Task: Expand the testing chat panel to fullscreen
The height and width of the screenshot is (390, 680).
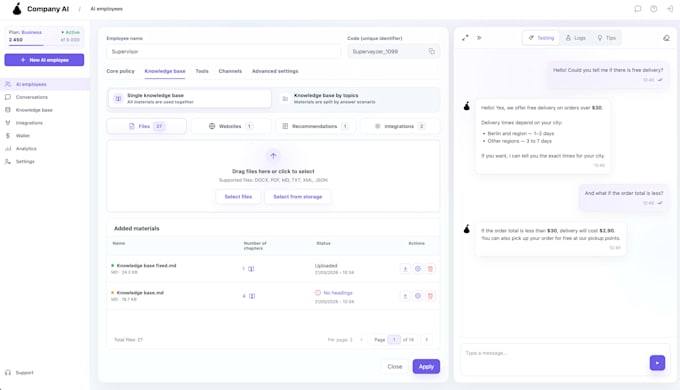Action: [465, 38]
